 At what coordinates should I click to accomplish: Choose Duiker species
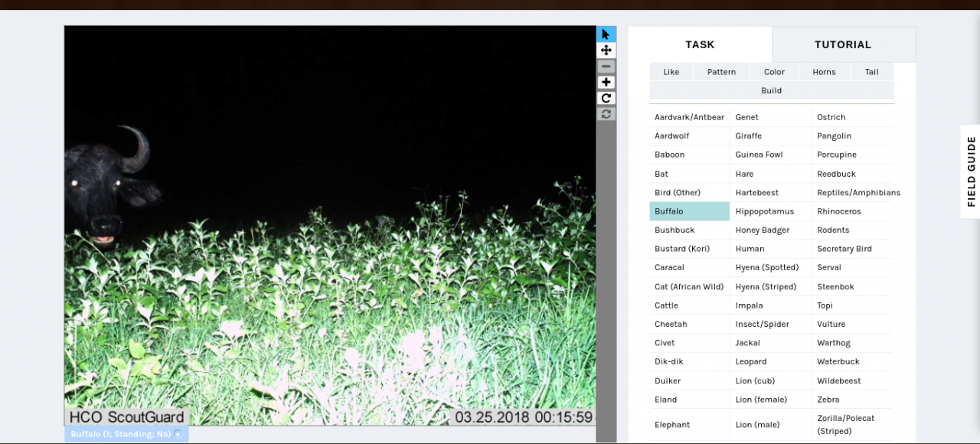[x=689, y=380]
